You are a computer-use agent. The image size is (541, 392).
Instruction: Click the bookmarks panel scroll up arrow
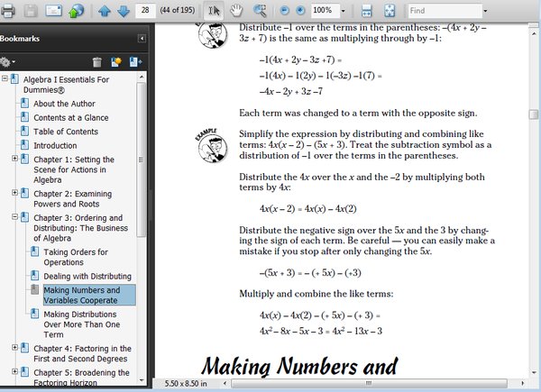[x=142, y=77]
